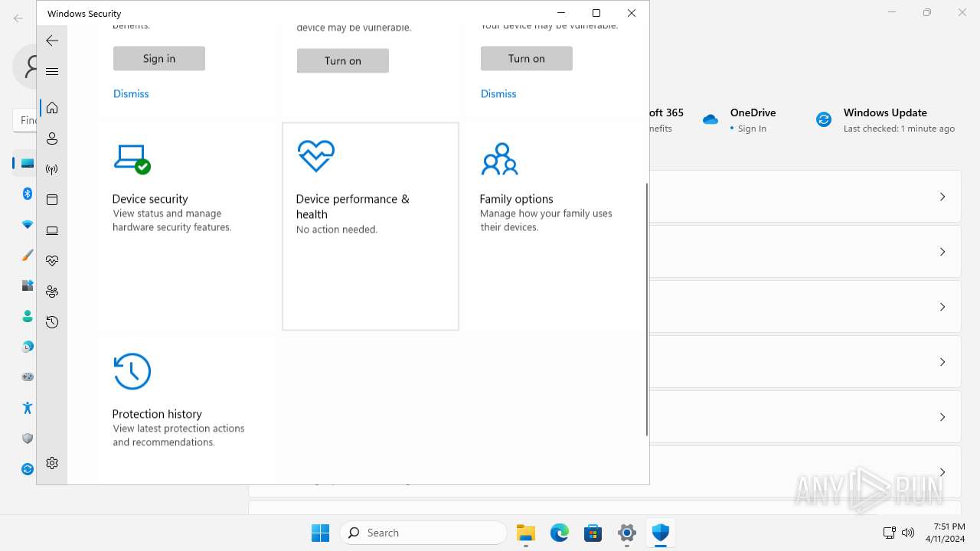Select Time & language icon in Settings
The width and height of the screenshot is (980, 551).
pyautogui.click(x=28, y=347)
